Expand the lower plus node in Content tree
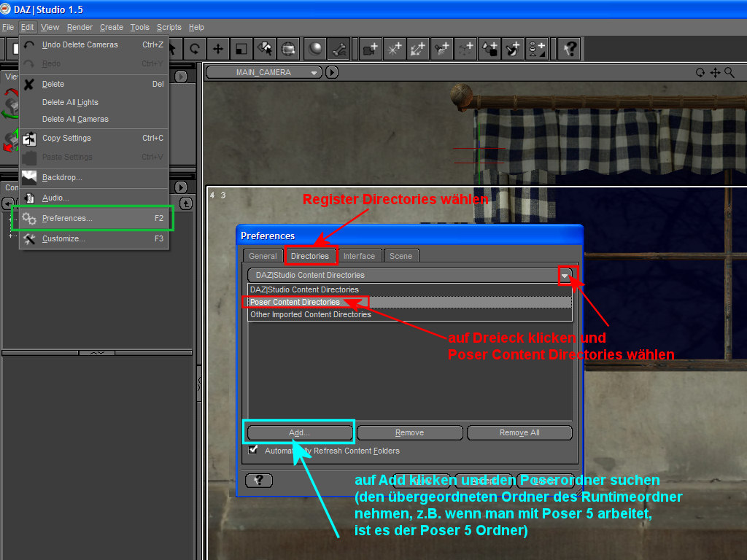 [10, 236]
